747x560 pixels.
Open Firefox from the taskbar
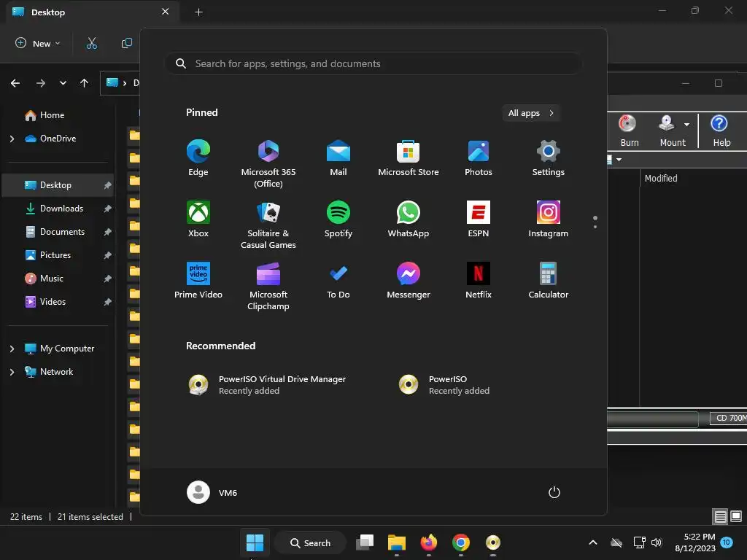429,542
